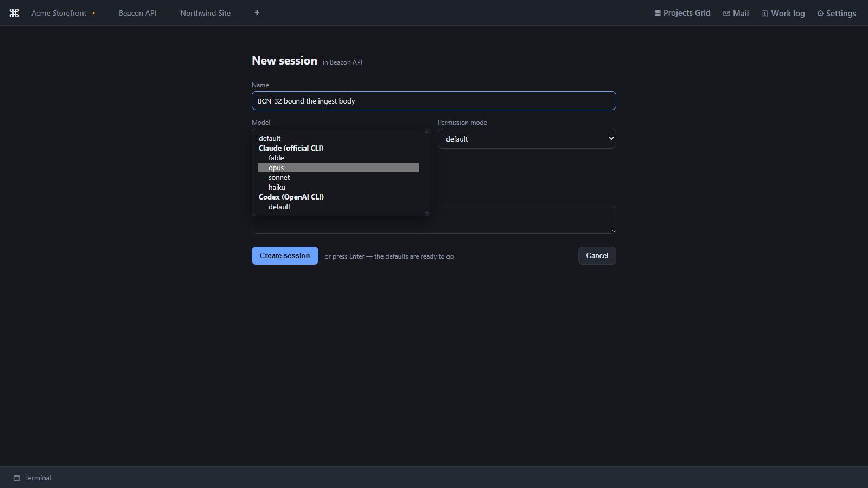Cancel the new session form
Image resolution: width=868 pixels, height=488 pixels.
point(597,255)
